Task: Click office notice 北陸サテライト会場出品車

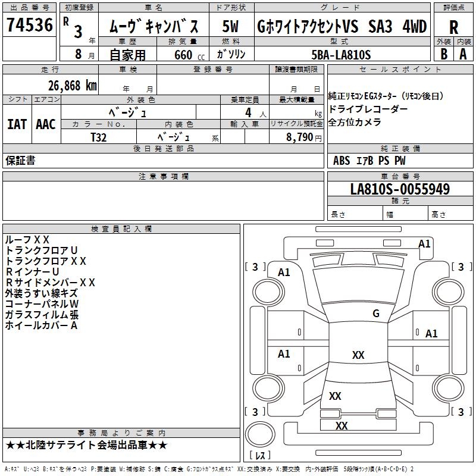Action: coord(86,445)
